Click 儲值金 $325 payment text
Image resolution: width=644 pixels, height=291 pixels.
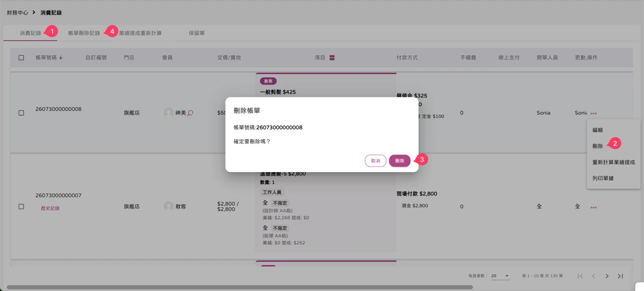(x=412, y=96)
